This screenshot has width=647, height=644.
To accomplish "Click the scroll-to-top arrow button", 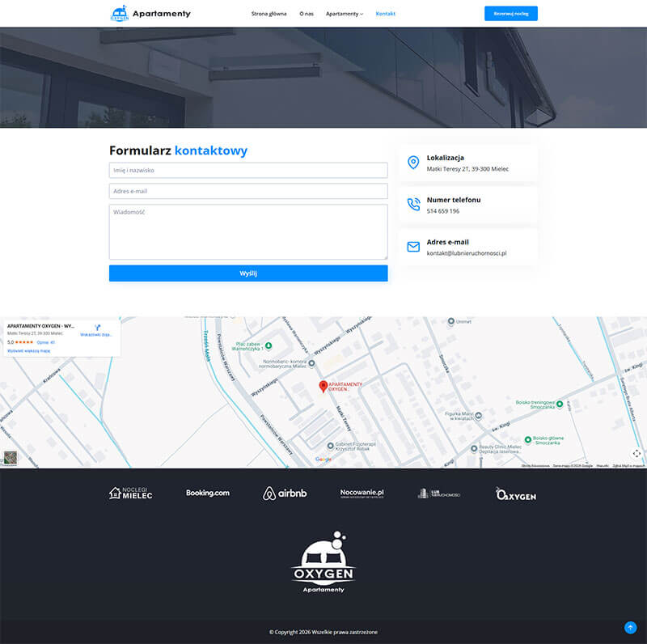I will coord(630,628).
